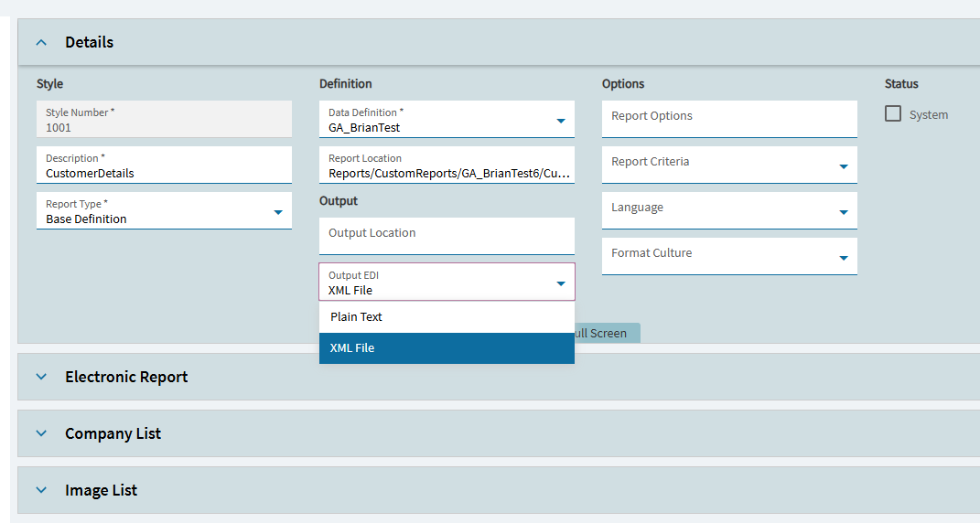The height and width of the screenshot is (523, 980).
Task: Enable the System checkbox
Action: (x=893, y=114)
